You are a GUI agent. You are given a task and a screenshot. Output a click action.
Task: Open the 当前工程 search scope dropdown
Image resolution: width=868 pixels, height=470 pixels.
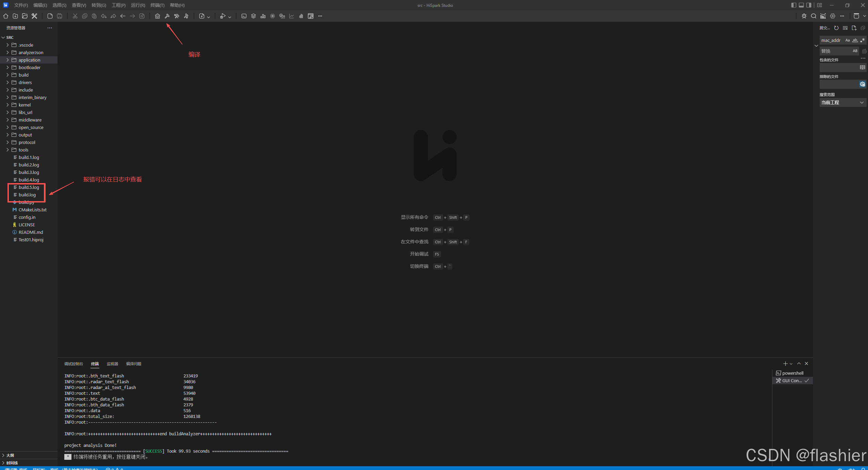pyautogui.click(x=842, y=102)
